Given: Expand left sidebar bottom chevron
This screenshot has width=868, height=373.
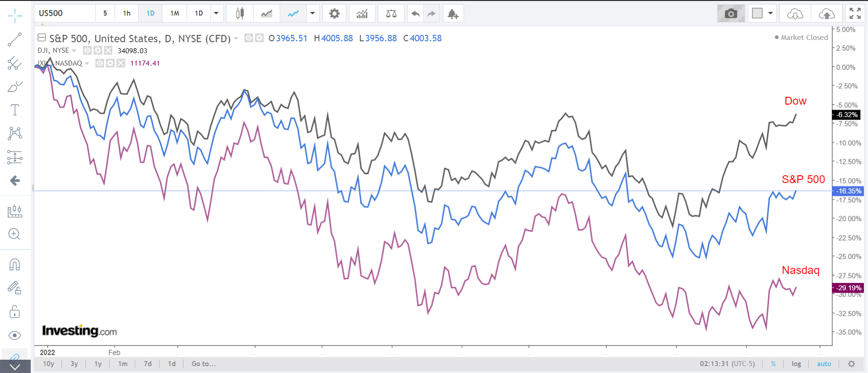Looking at the screenshot, I should coord(15,367).
